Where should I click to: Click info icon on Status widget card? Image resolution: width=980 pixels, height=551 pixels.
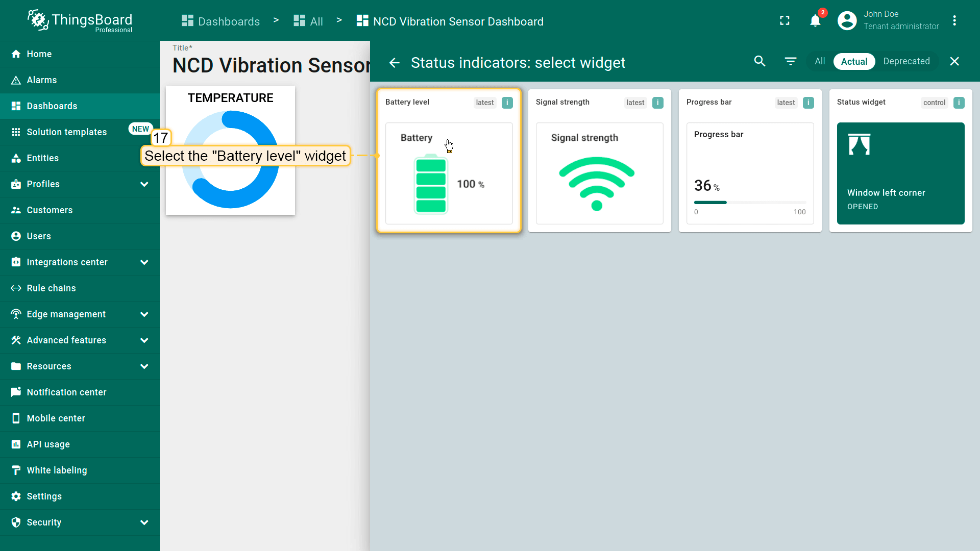point(959,103)
